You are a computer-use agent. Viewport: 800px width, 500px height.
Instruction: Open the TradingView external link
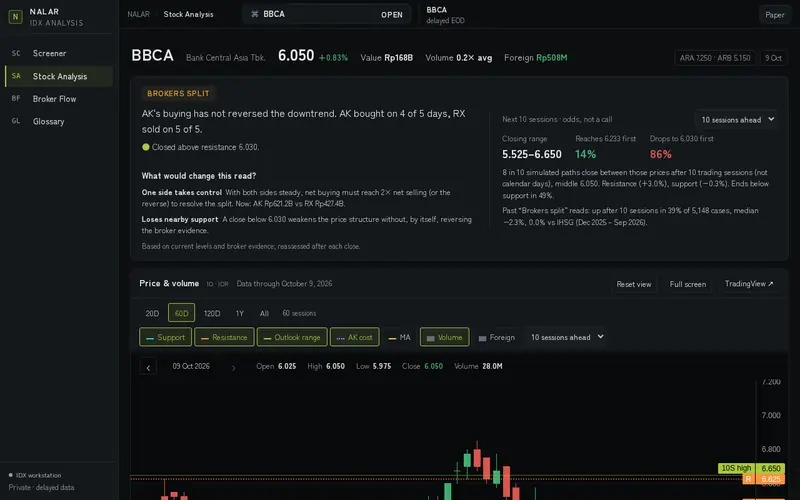(x=749, y=284)
